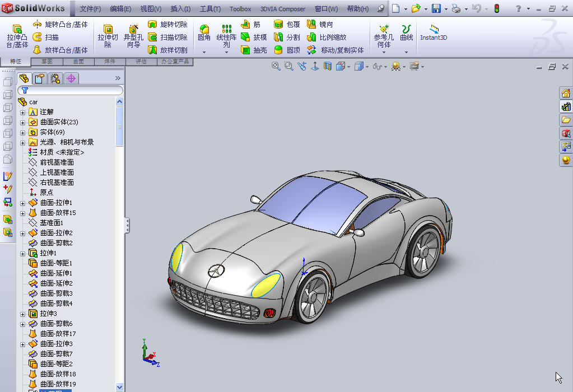Click the Revolve Boss/Base (旋转凸台/基体) icon
This screenshot has height=392, width=573.
click(38, 25)
